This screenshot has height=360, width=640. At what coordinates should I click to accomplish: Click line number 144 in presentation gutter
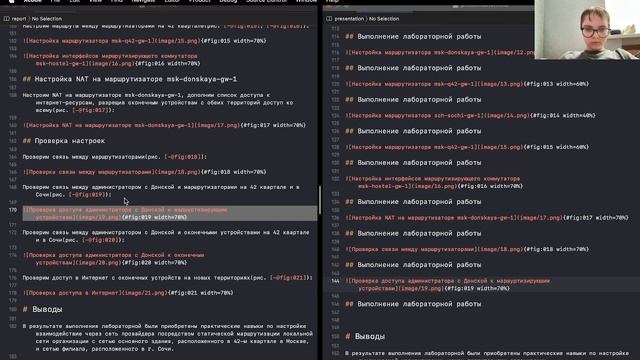pyautogui.click(x=336, y=281)
